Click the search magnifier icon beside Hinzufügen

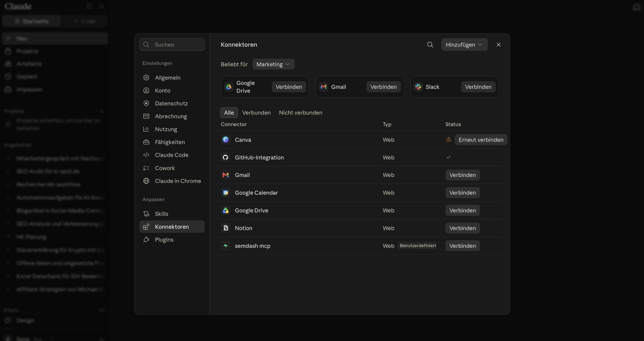click(430, 45)
